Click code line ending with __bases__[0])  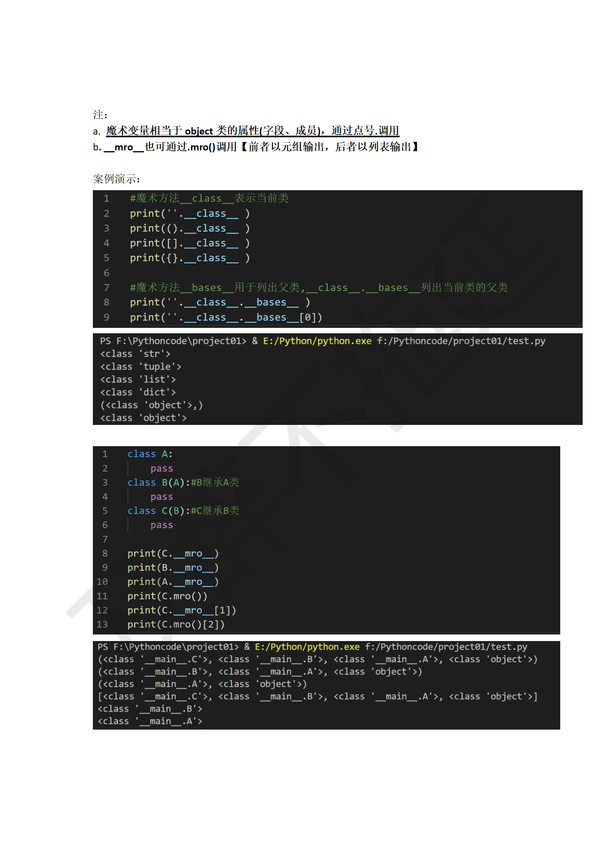point(226,317)
